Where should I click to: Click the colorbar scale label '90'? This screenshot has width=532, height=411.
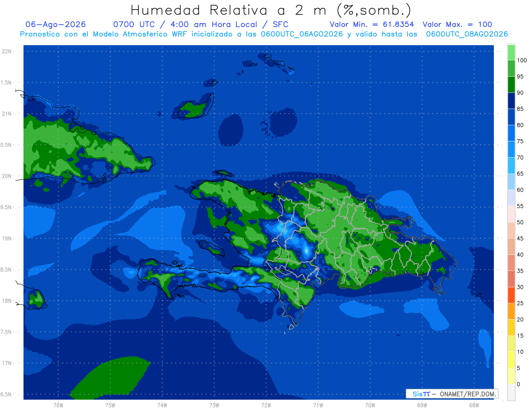[x=520, y=93]
